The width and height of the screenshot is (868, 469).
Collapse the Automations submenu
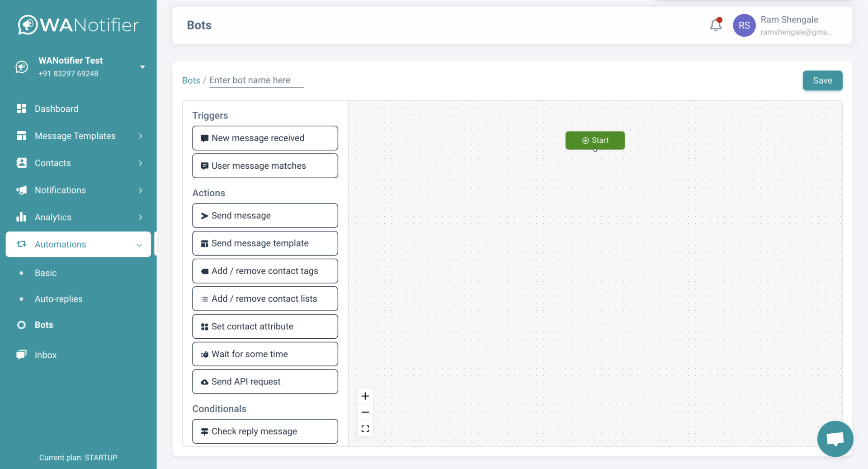139,245
